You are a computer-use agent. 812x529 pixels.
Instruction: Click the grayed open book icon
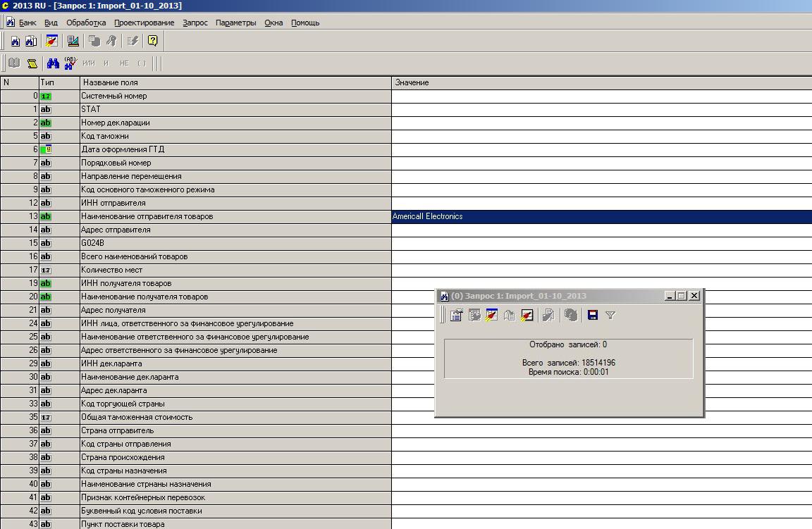pos(14,63)
